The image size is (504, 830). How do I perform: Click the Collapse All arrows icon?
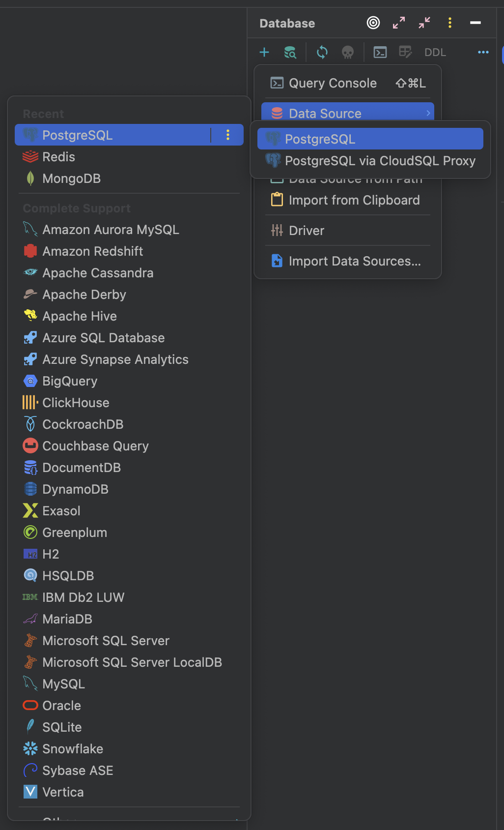coord(424,23)
